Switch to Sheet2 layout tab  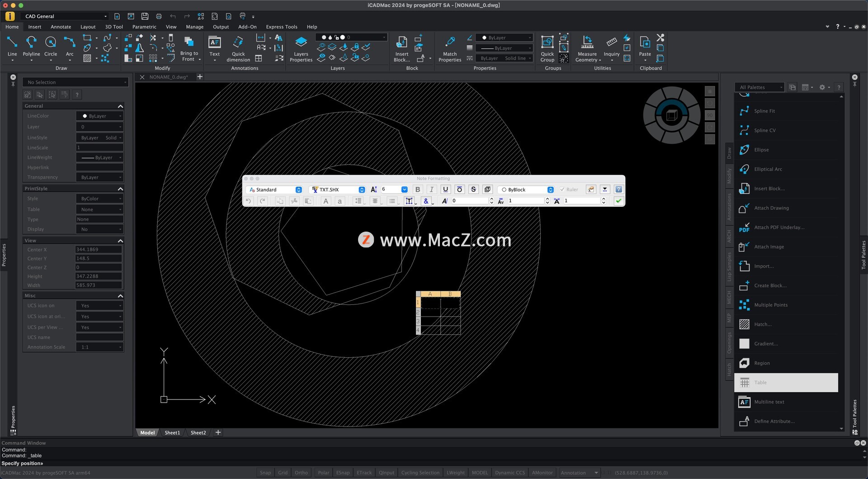198,433
